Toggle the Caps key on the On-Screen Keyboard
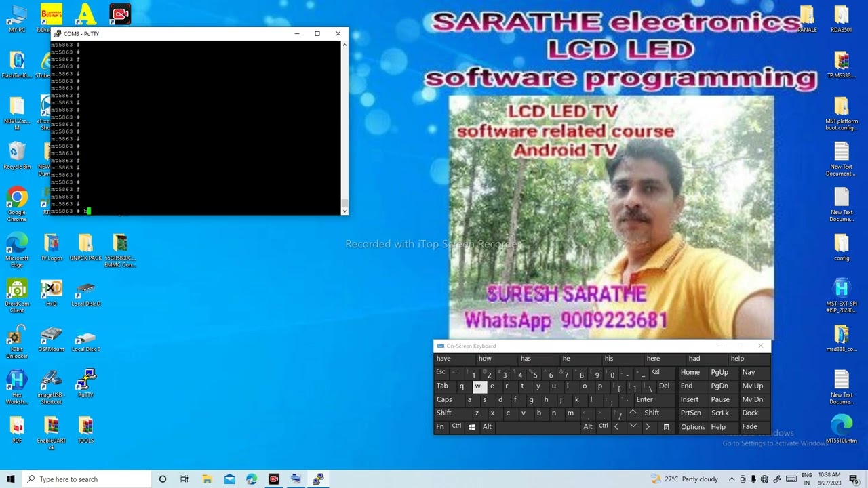Image resolution: width=868 pixels, height=488 pixels. [444, 399]
